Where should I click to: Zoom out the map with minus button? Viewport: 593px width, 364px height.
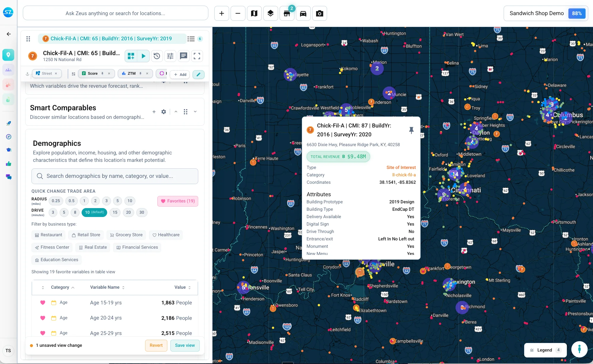pos(238,13)
